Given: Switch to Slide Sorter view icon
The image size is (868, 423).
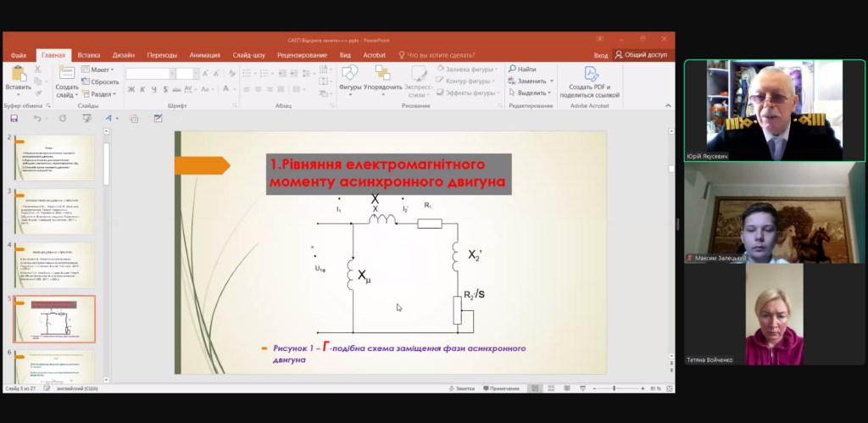Looking at the screenshot, I should (551, 389).
